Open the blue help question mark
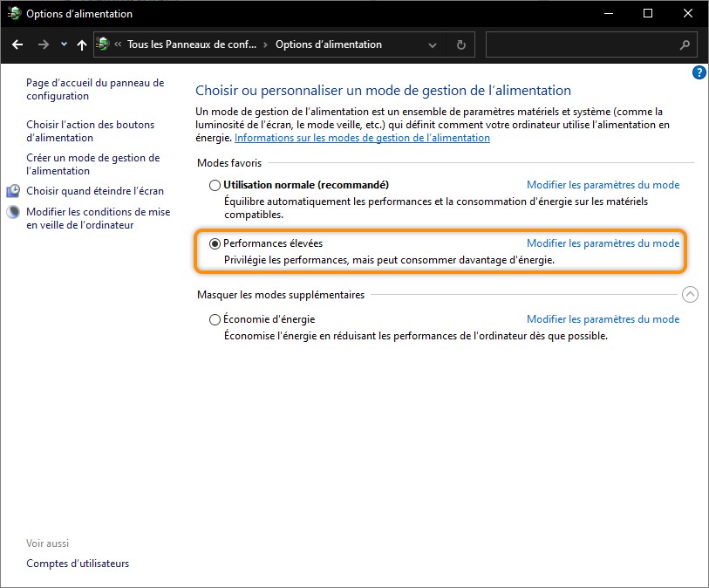709x588 pixels. 699,72
